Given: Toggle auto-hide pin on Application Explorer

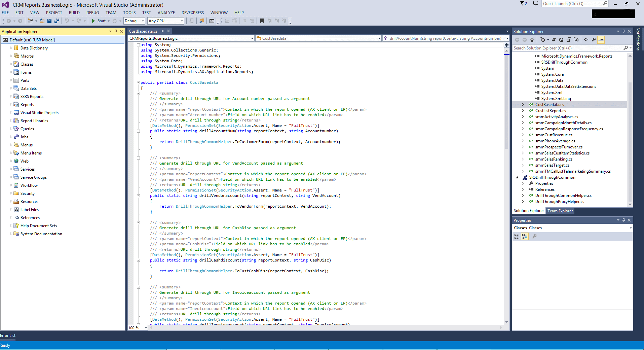Looking at the screenshot, I should [116, 31].
